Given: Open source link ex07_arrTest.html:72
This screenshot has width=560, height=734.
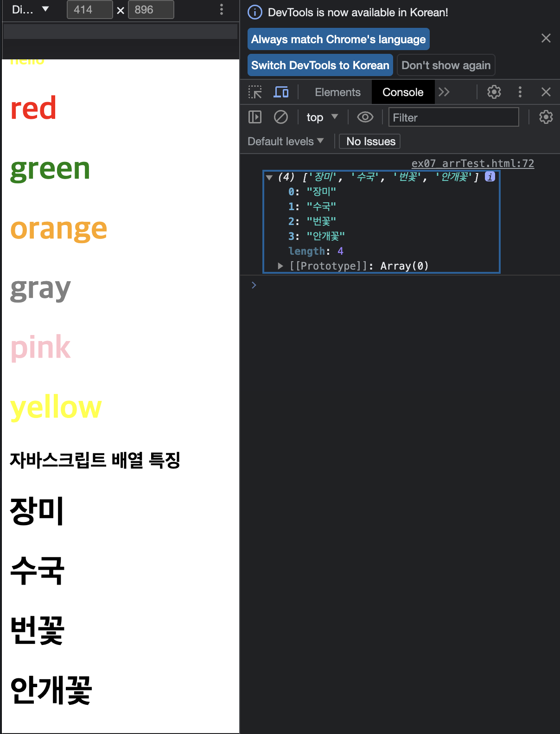Looking at the screenshot, I should pos(473,163).
